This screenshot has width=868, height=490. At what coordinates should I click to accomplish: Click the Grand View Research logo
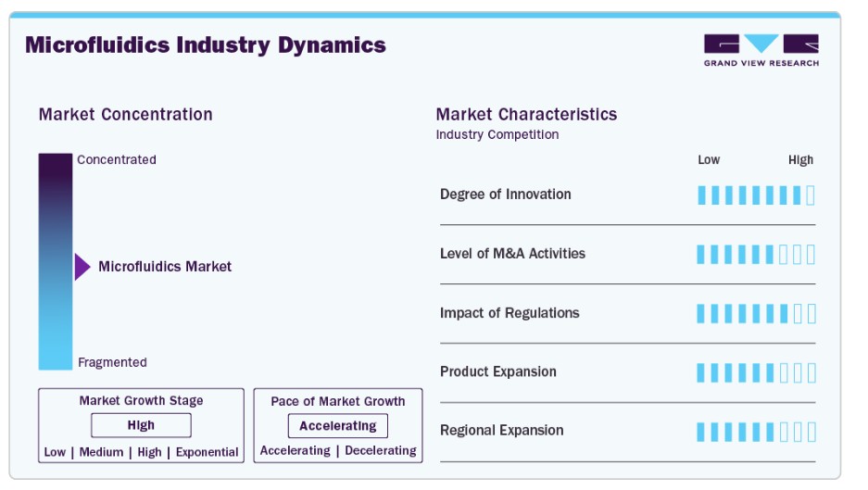pyautogui.click(x=761, y=50)
